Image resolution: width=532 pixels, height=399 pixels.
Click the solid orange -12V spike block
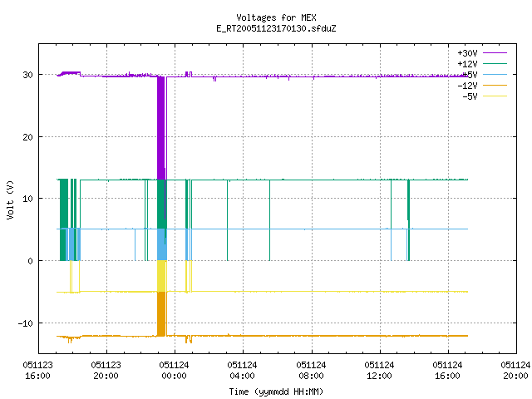click(161, 314)
